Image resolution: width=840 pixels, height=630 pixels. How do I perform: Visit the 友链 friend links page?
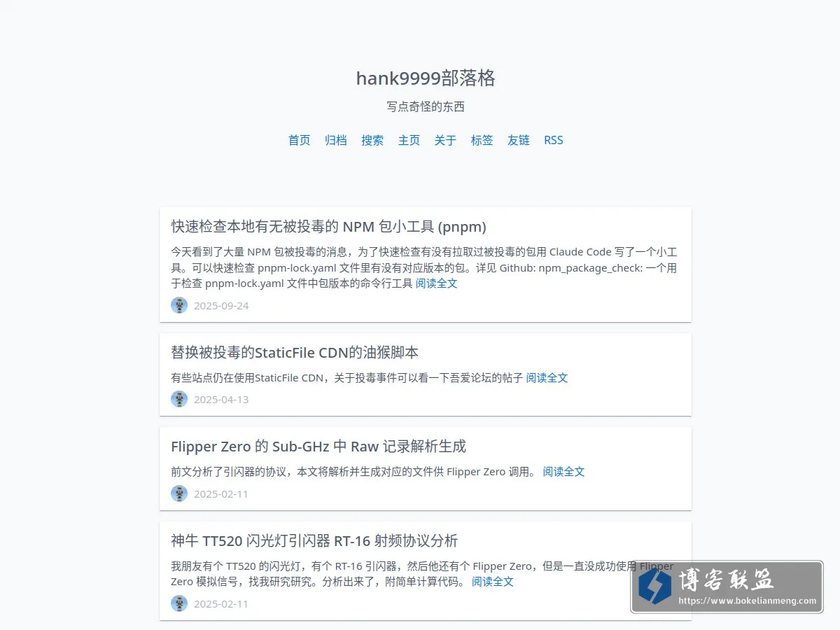[519, 140]
